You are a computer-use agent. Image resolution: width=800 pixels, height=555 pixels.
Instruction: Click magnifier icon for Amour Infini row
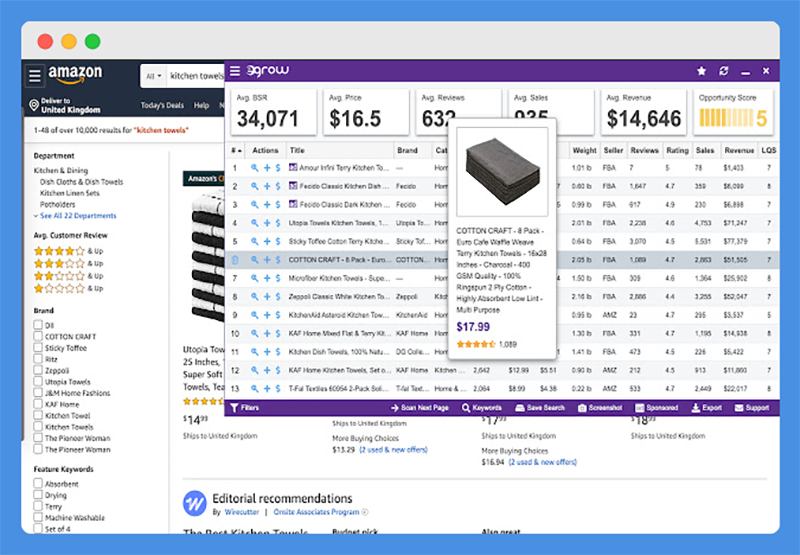click(x=254, y=168)
